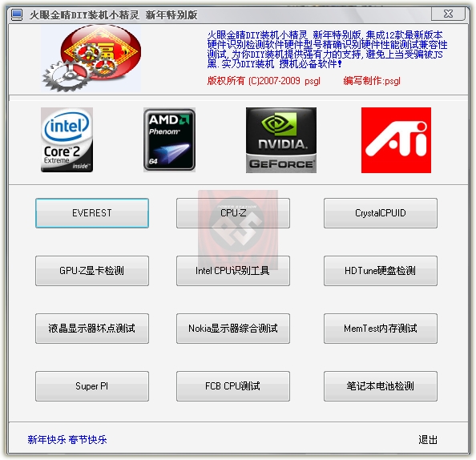The width and height of the screenshot is (476, 460).
Task: Start FCB CPU测试
Action: click(233, 386)
